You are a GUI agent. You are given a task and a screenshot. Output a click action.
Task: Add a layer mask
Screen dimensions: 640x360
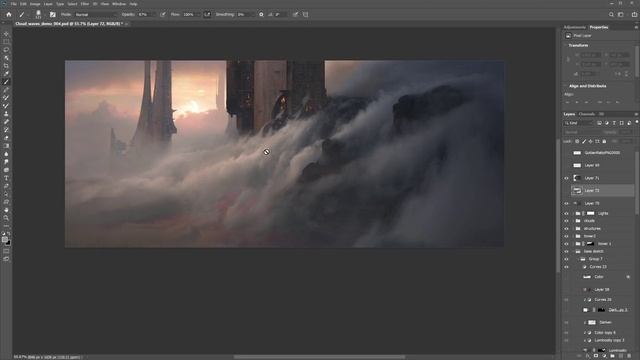(x=596, y=356)
